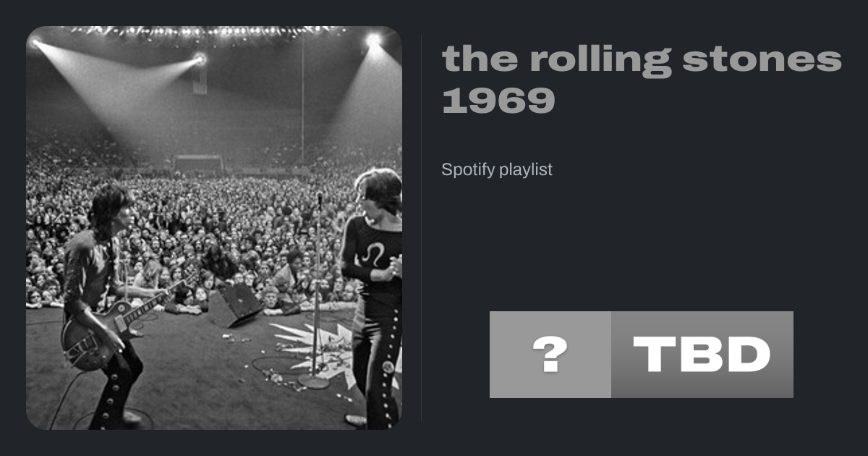This screenshot has height=456, width=868.
Task: Click the top-right spotlight in the photo
Action: click(373, 40)
